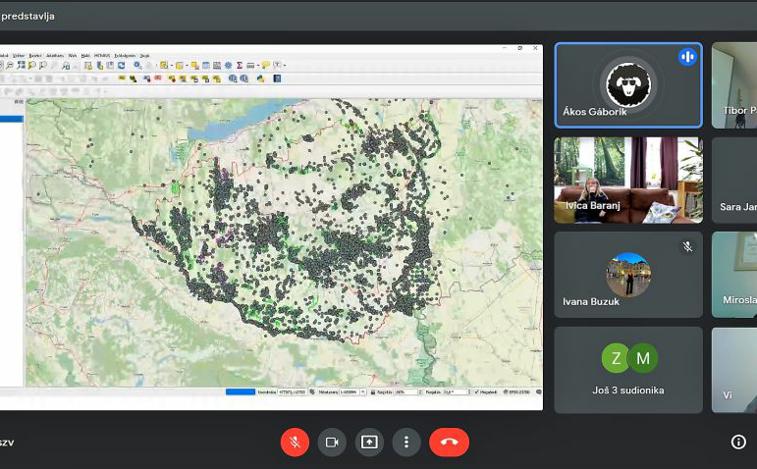Turn off the camera button
Screen dimensions: 757x469
[x=332, y=442]
